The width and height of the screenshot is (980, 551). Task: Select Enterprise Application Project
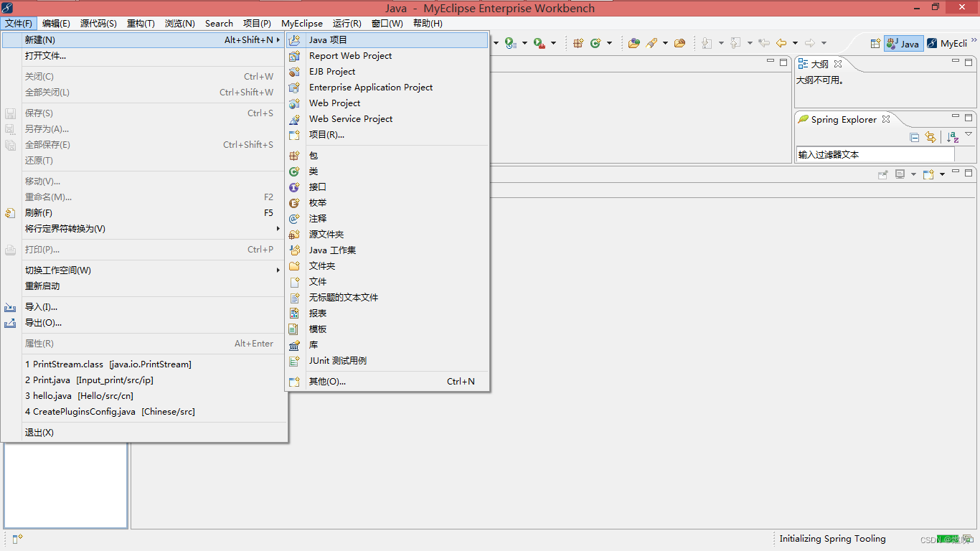point(387,88)
